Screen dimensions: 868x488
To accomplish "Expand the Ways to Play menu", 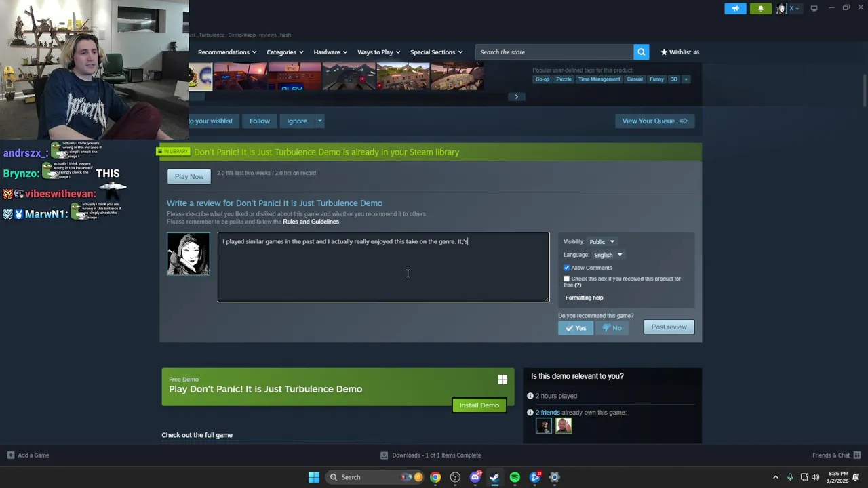I will 378,52.
